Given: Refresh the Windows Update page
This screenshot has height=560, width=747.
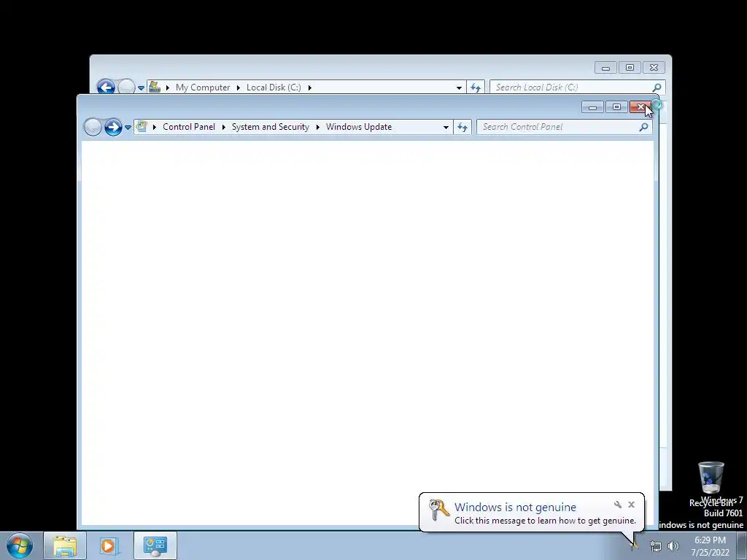Looking at the screenshot, I should pyautogui.click(x=462, y=127).
